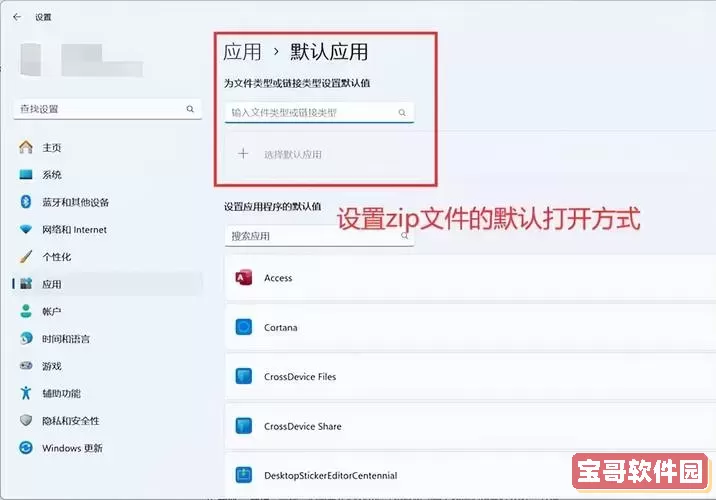This screenshot has height=500, width=716.
Task: Open CrossDevice Share defaults row
Action: point(470,426)
